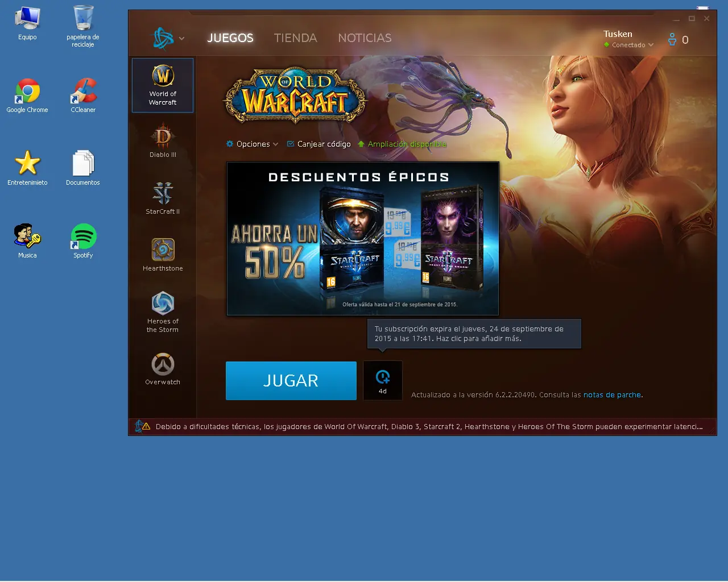Select Hearthstone in game sidebar

(163, 255)
